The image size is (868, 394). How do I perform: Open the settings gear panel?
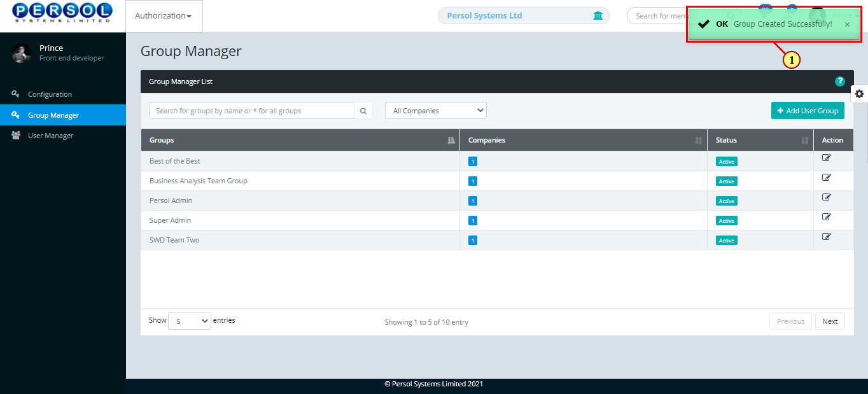859,94
